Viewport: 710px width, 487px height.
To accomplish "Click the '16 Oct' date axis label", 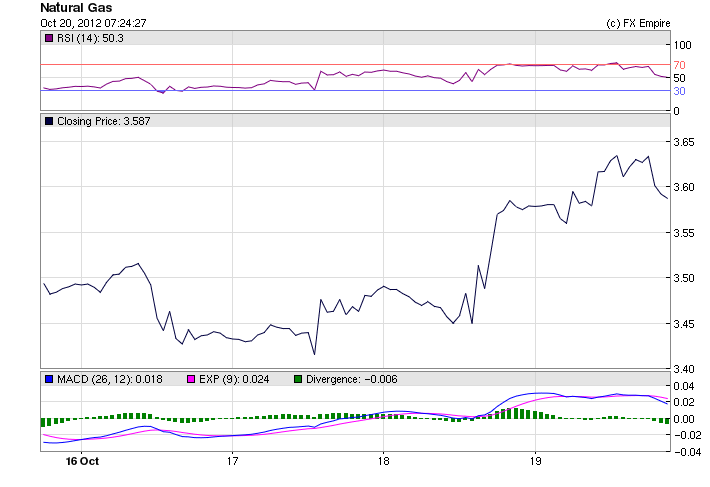I will 82,461.
